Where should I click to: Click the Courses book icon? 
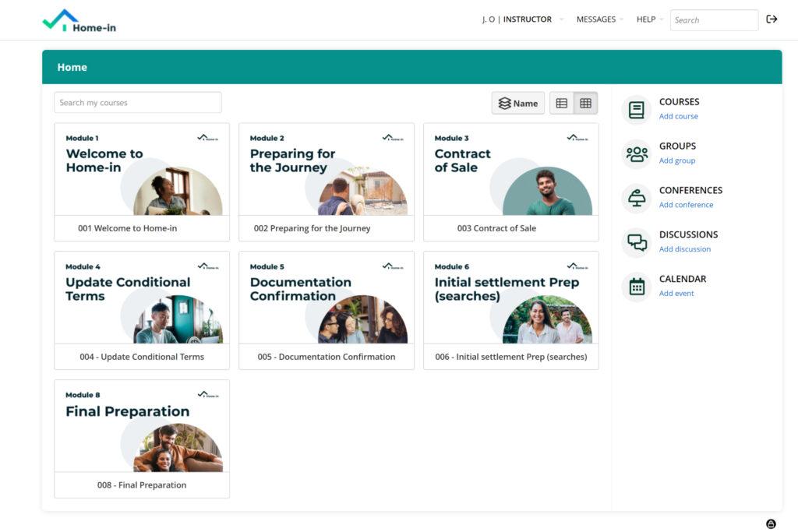pos(636,110)
